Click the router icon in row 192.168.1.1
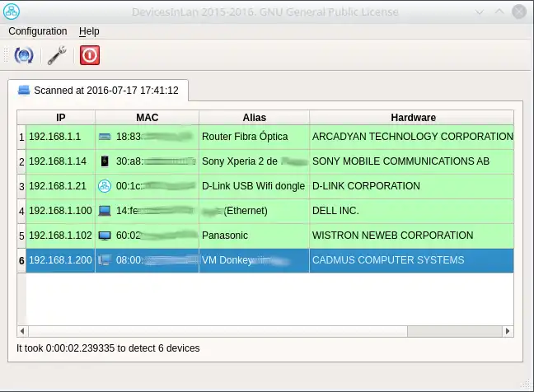This screenshot has height=392, width=534. [x=105, y=137]
